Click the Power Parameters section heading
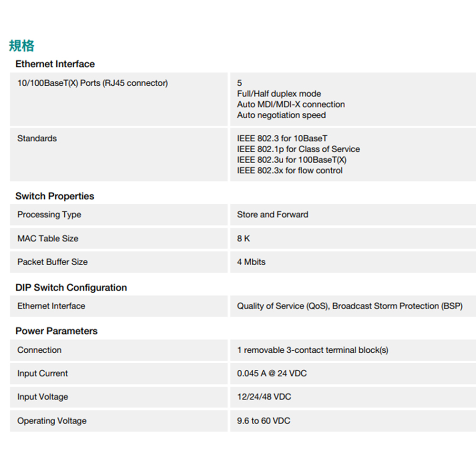 click(56, 331)
